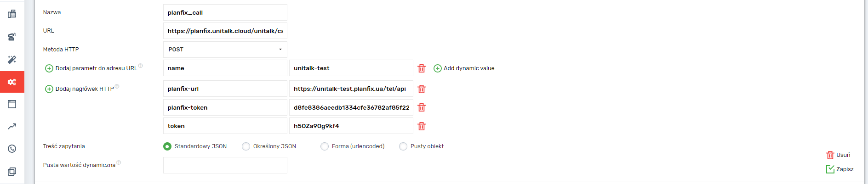Expand the Metoda HTTP POST dropdown

click(x=225, y=50)
